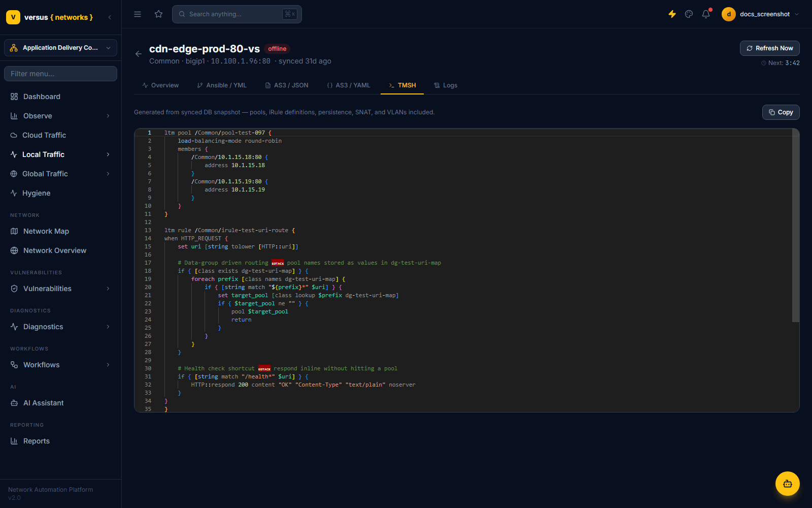This screenshot has width=812, height=508.
Task: Click the Vulnerabilities shield icon
Action: pyautogui.click(x=14, y=289)
